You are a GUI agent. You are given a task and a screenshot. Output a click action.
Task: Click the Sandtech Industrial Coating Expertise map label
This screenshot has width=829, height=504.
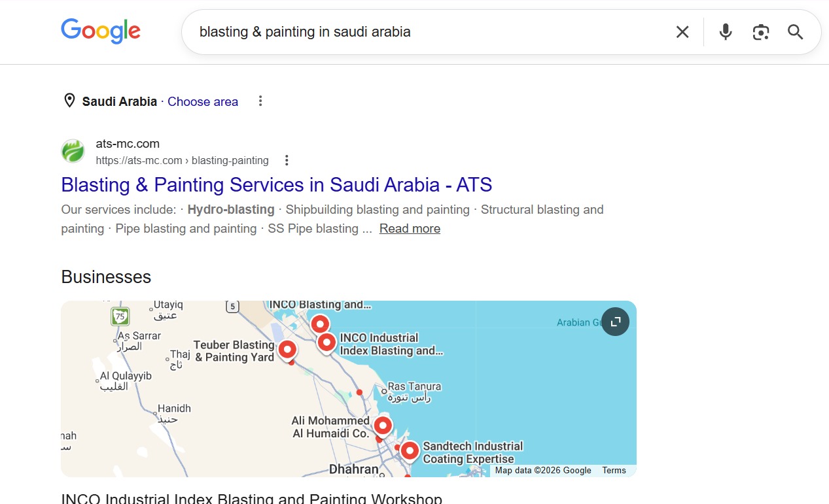tap(473, 452)
